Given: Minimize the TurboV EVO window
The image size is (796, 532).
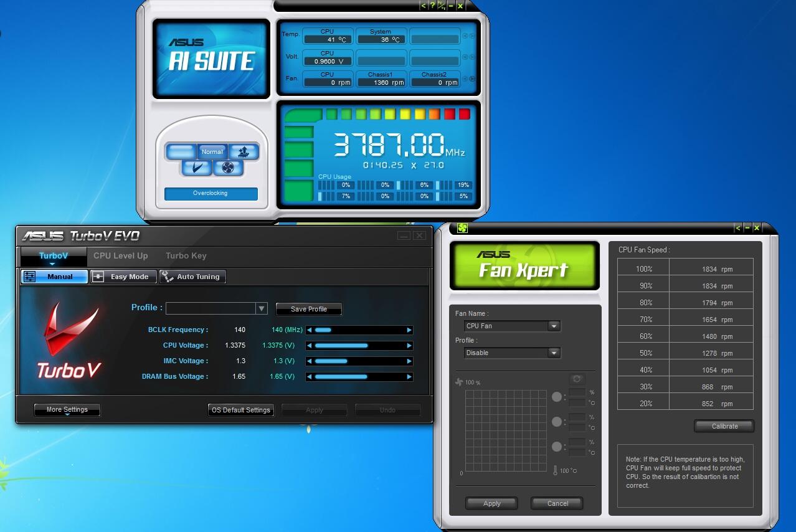Looking at the screenshot, I should 404,235.
